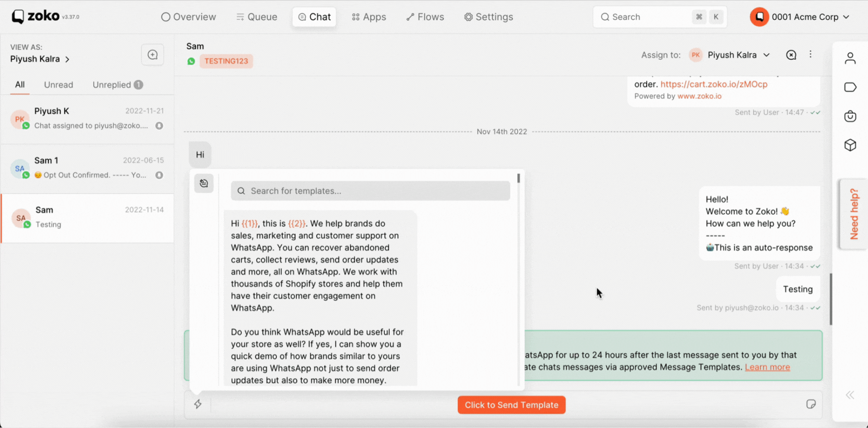Click the PK avatar in Assign to
Viewport: 868px width, 428px height.
coord(696,55)
